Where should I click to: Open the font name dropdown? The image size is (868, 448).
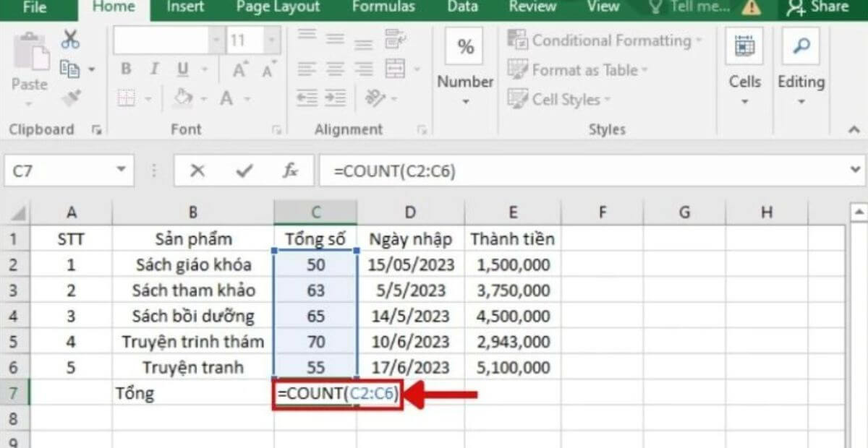pos(217,40)
